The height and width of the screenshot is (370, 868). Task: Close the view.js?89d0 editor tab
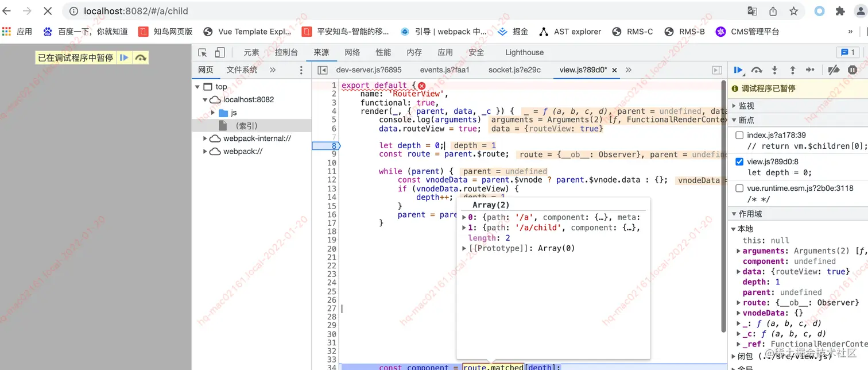[x=614, y=70]
